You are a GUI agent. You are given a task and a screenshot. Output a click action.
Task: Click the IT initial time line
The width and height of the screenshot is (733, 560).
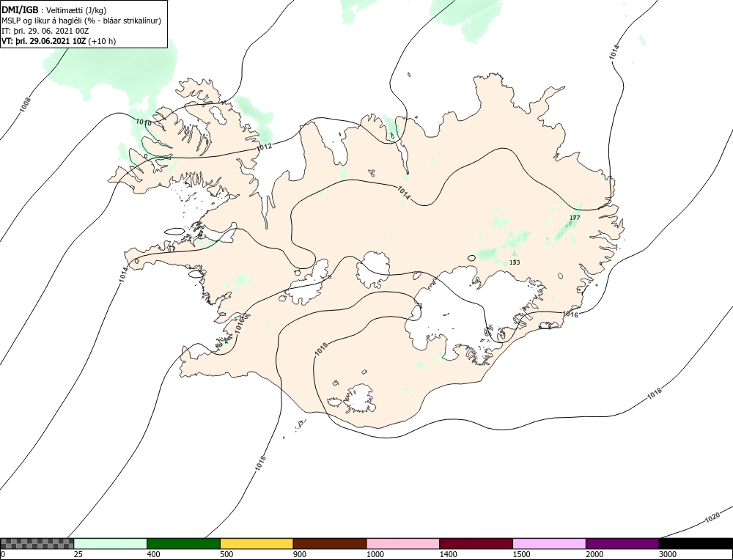click(45, 31)
